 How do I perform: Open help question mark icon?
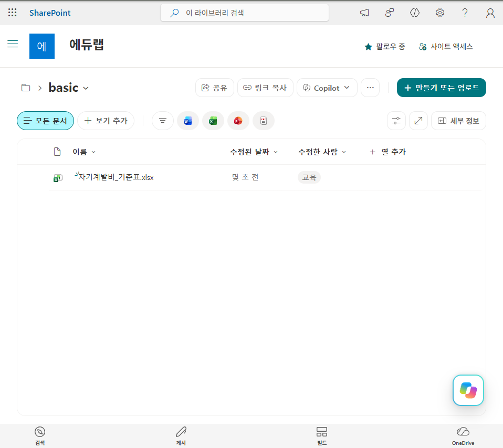click(465, 13)
